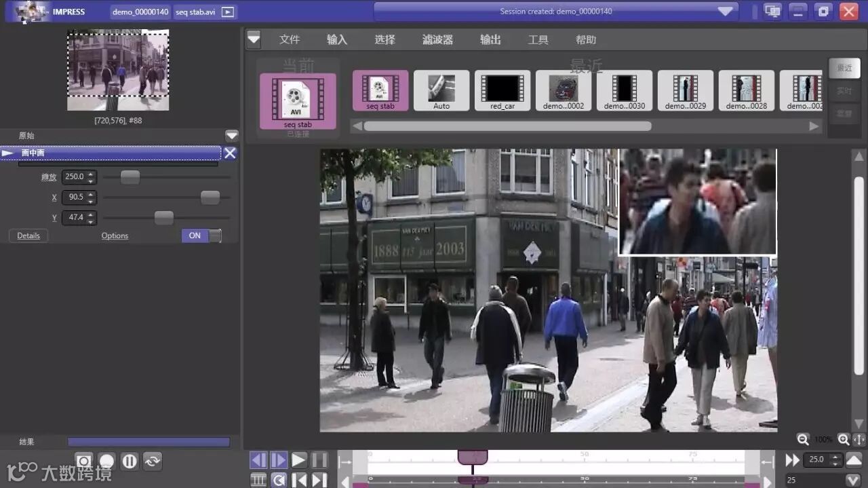Click the 缩放 value field

click(73, 176)
